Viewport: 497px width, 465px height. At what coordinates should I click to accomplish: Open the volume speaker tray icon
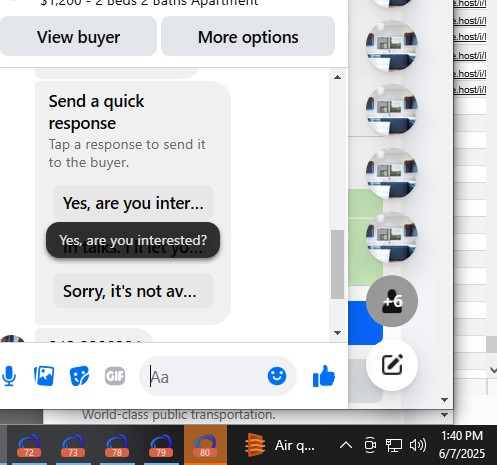(x=418, y=445)
